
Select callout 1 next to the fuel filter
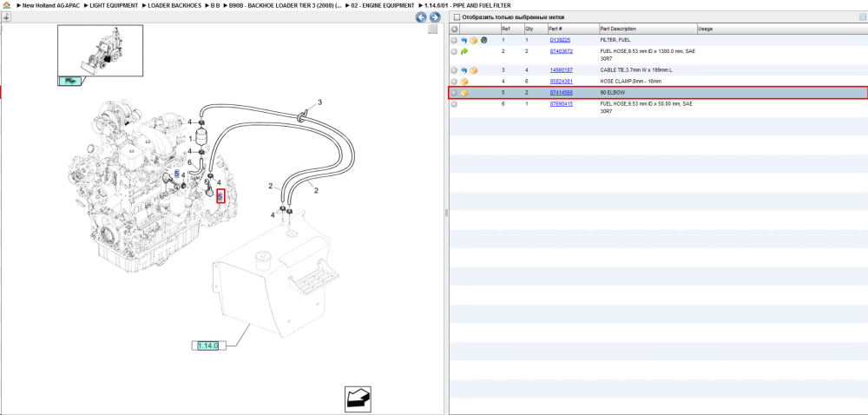click(190, 139)
